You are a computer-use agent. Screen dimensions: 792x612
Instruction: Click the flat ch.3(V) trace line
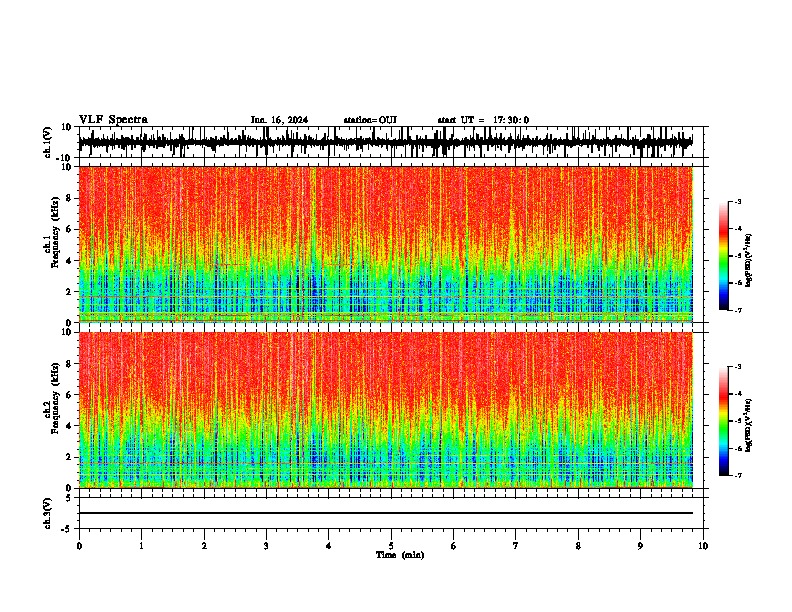point(385,513)
